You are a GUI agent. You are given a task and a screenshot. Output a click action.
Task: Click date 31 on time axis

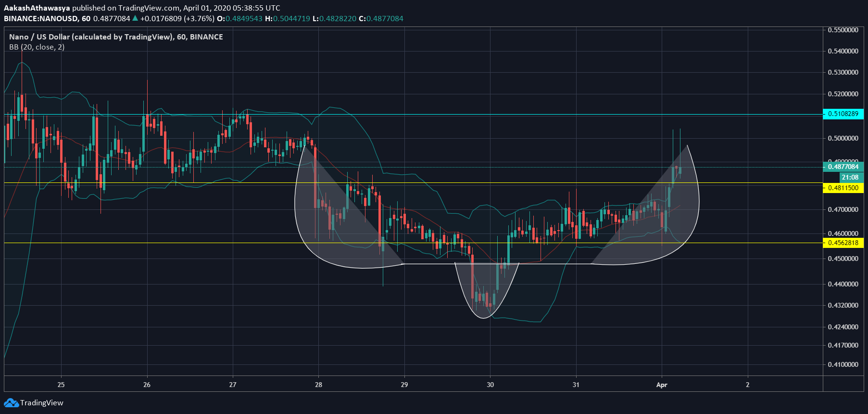[x=576, y=385]
